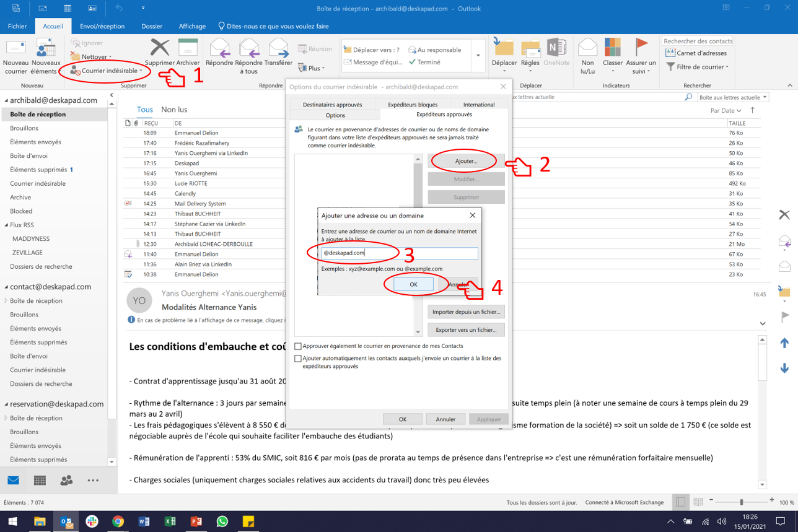Open the Fichier tab

click(17, 27)
